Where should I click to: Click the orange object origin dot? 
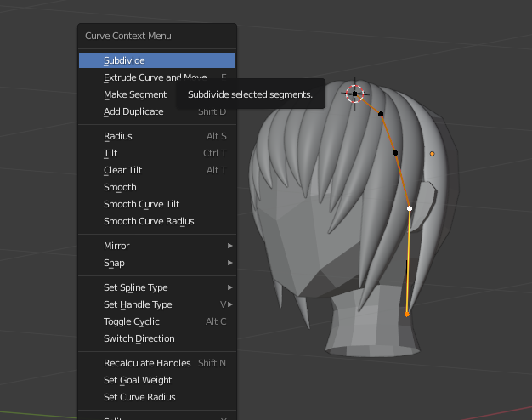point(432,154)
